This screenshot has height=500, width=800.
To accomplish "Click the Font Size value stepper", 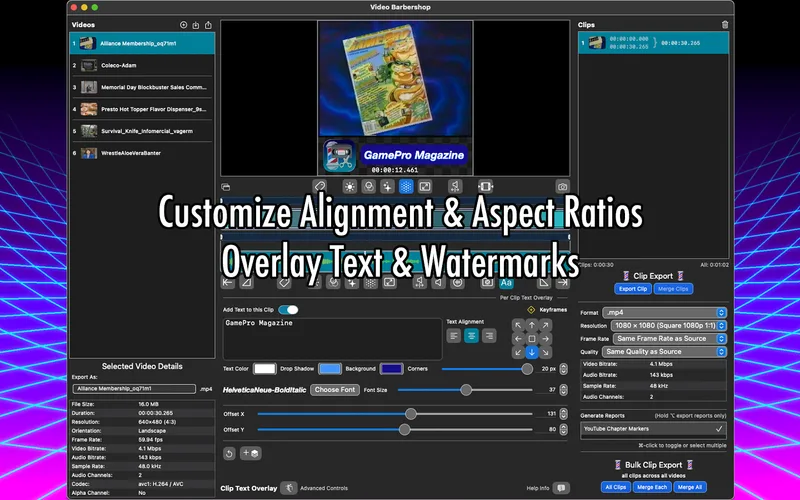I will click(x=563, y=390).
